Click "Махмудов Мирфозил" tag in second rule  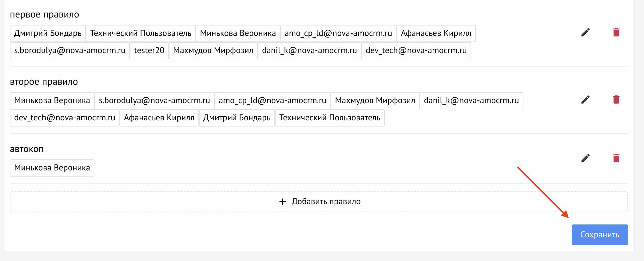coord(375,101)
